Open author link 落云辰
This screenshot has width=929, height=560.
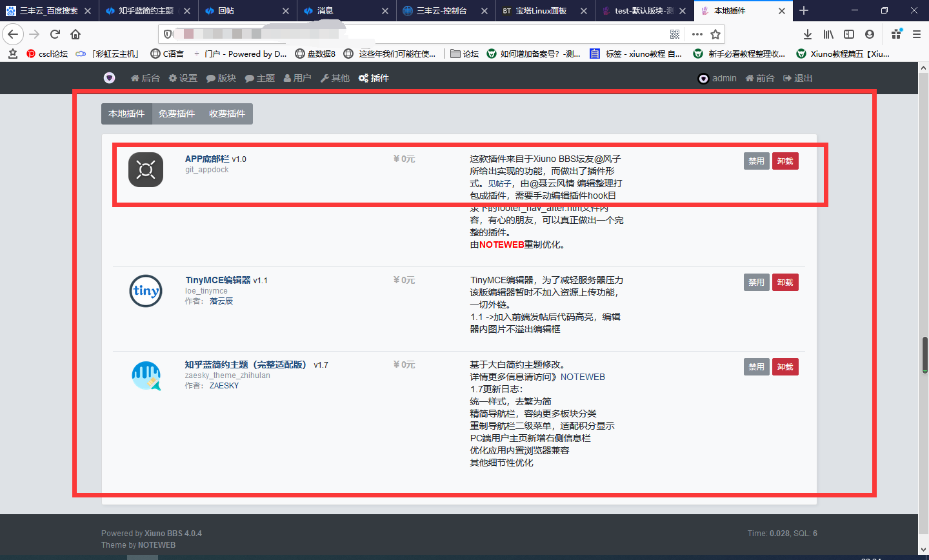221,301
